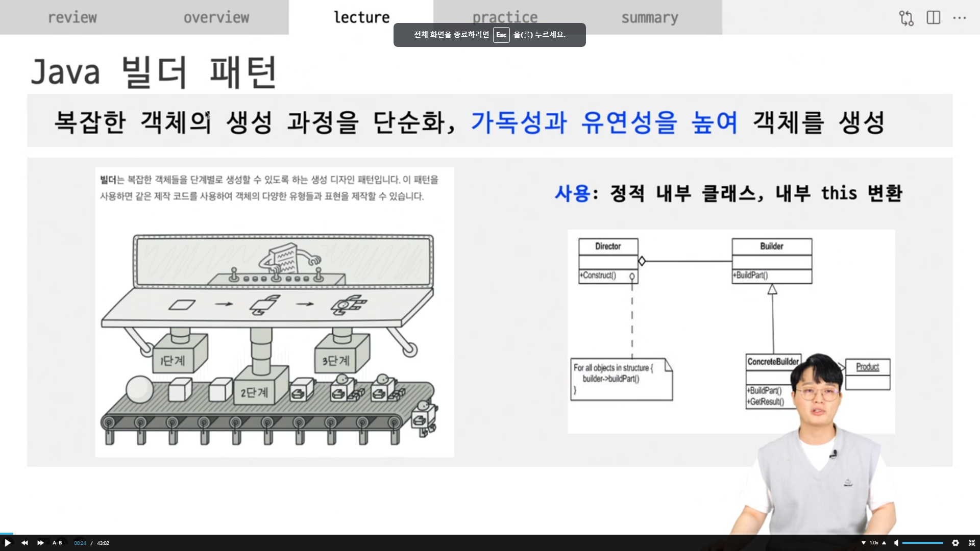Screen dimensions: 980x551
Task: Click the Esc key fullscreen notice
Action: pyautogui.click(x=489, y=35)
